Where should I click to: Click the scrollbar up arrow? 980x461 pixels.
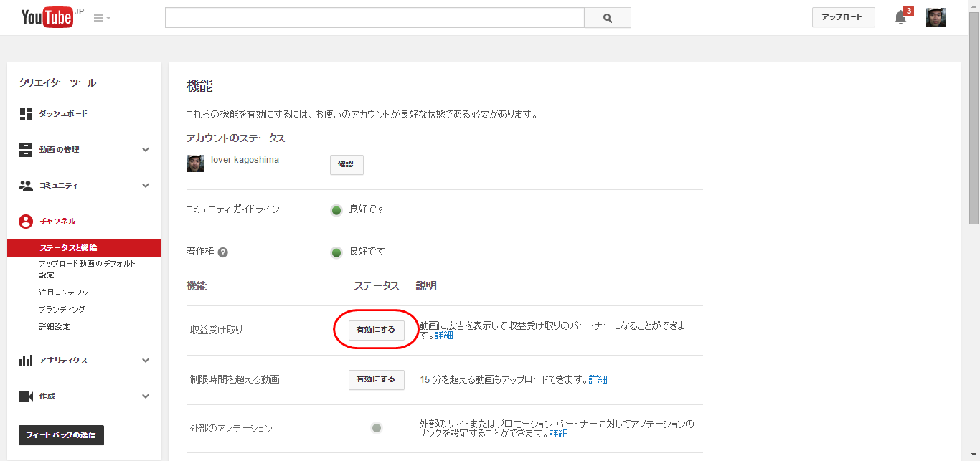click(x=974, y=6)
